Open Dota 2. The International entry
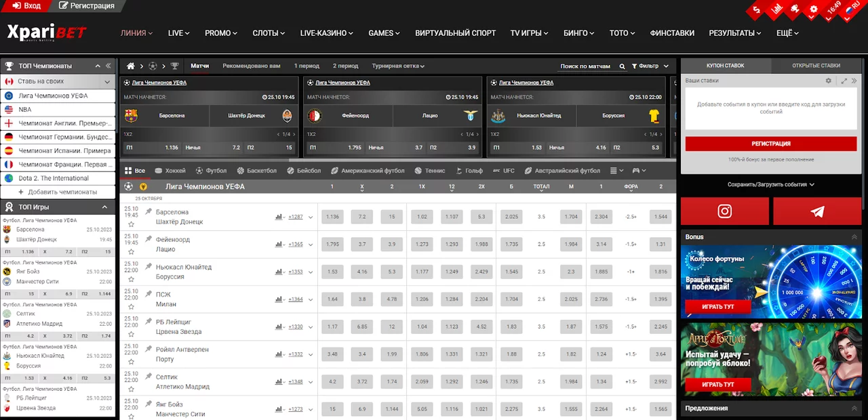 pyautogui.click(x=58, y=178)
